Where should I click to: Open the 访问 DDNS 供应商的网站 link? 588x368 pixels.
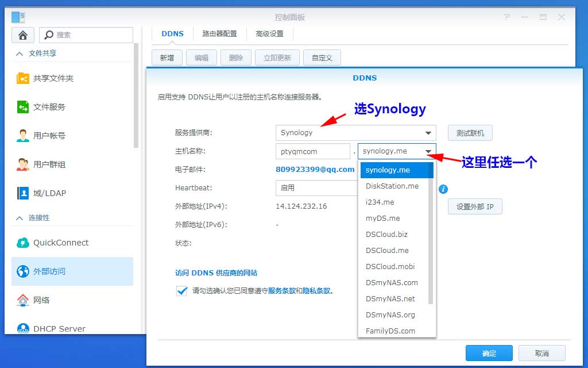(x=216, y=273)
